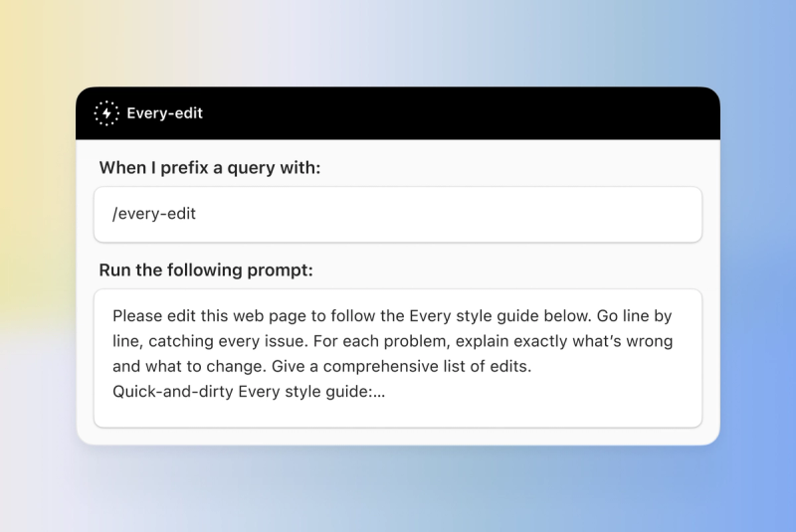Click the word "prefix" in the first label
The image size is (796, 532).
point(184,168)
